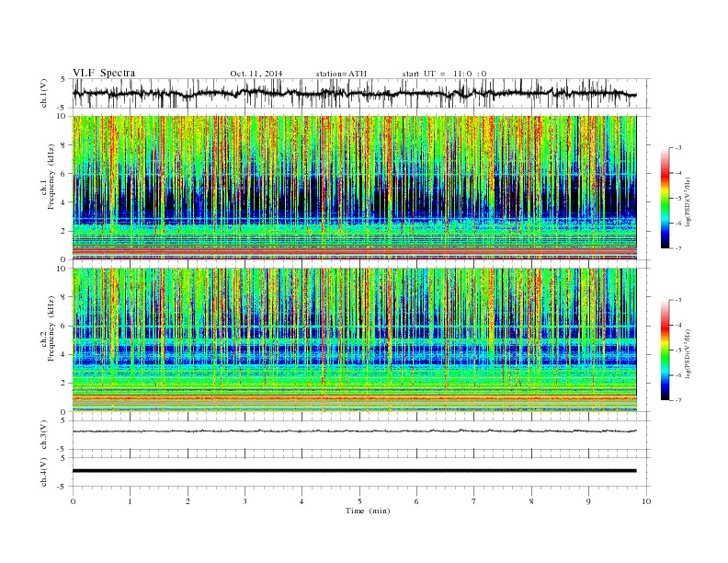Viewport: 728px width, 563px height.
Task: Click the "2" kHz tick on ch.2 frequency axis
Action: tap(63, 384)
